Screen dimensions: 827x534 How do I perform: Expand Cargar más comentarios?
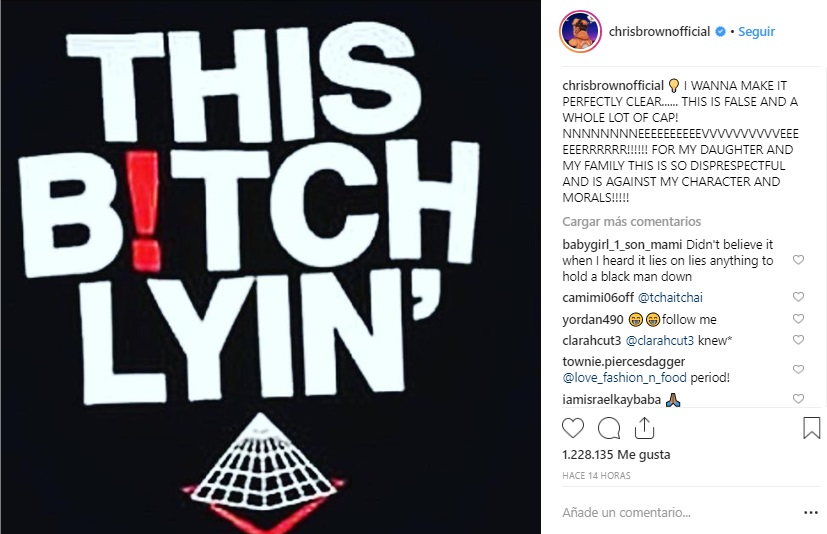(631, 222)
